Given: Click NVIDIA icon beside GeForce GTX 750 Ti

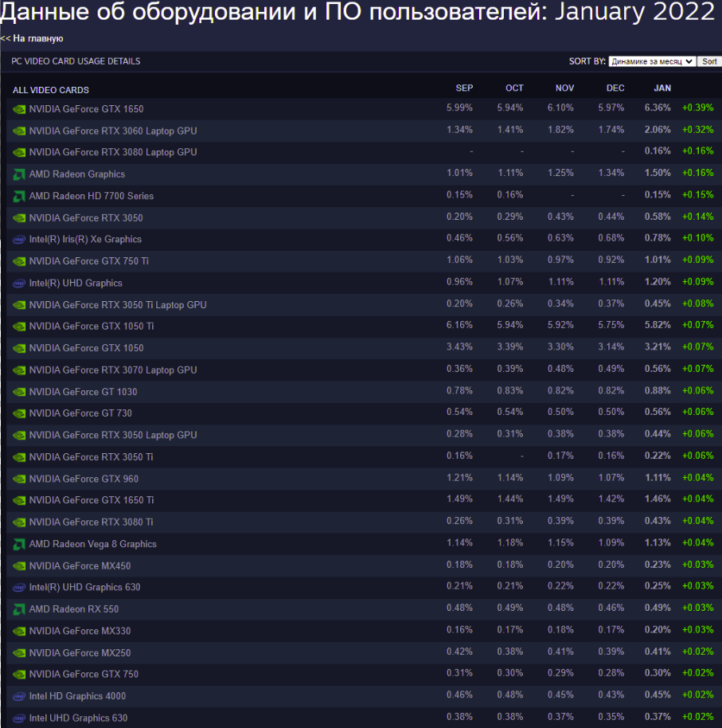Looking at the screenshot, I should [19, 261].
